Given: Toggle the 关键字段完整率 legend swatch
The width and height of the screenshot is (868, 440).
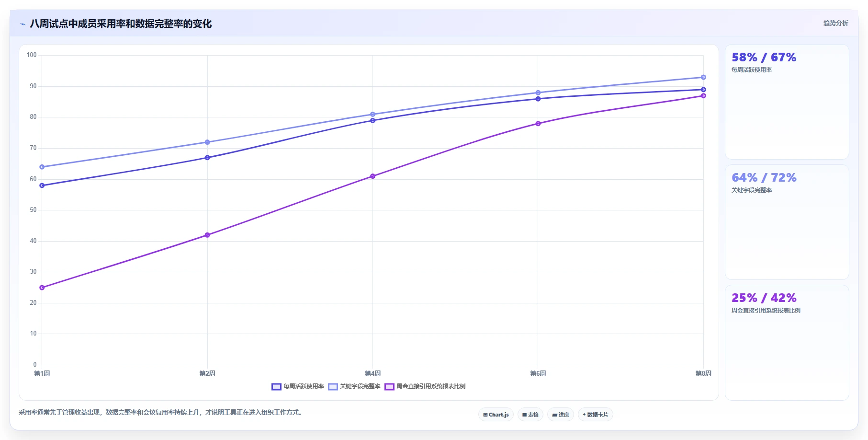Looking at the screenshot, I should coord(333,387).
